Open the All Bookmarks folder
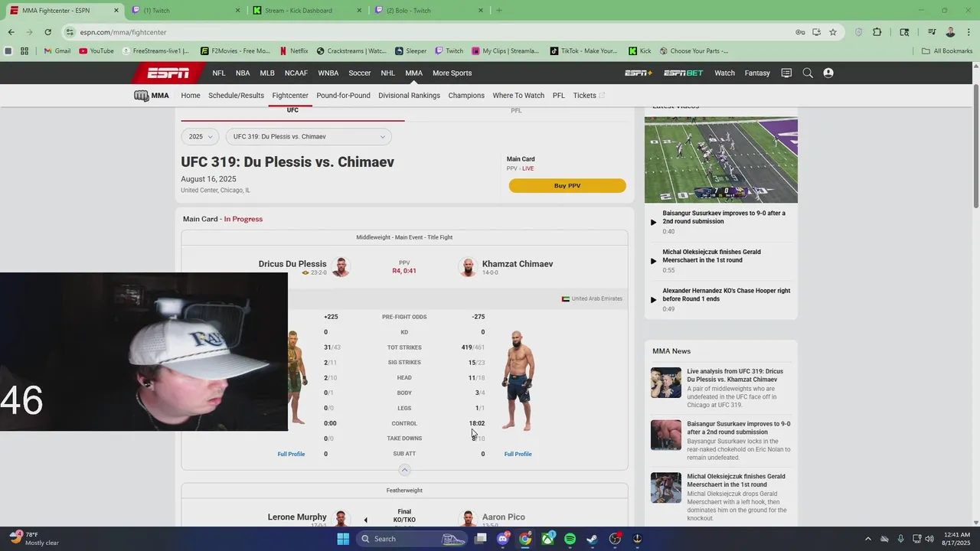Screen dimensions: 980x551 click(x=947, y=51)
